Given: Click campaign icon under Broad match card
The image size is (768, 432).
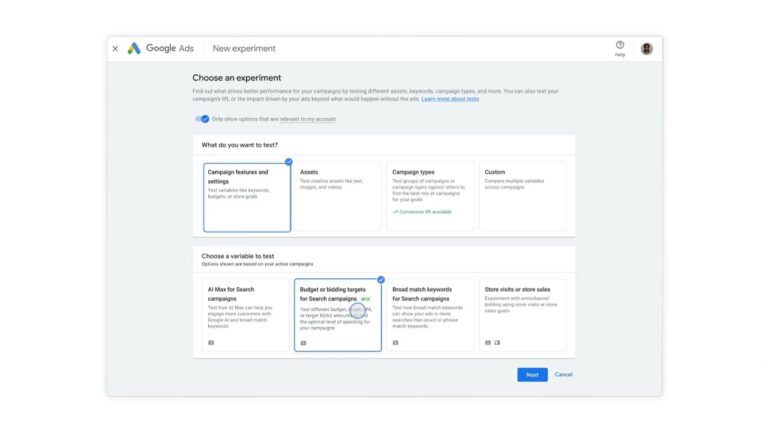Looking at the screenshot, I should [395, 343].
